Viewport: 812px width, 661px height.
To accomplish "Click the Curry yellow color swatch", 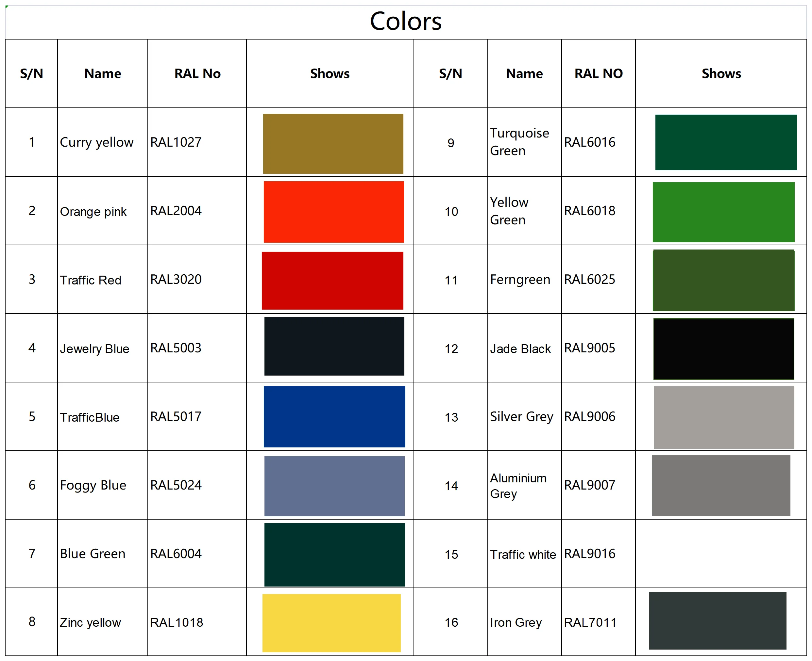I will pyautogui.click(x=333, y=144).
